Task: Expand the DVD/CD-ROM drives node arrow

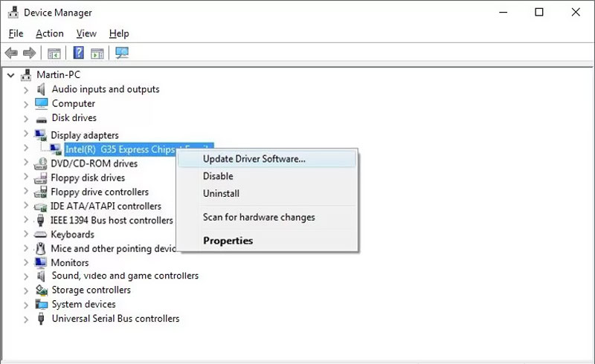Action: (26, 162)
